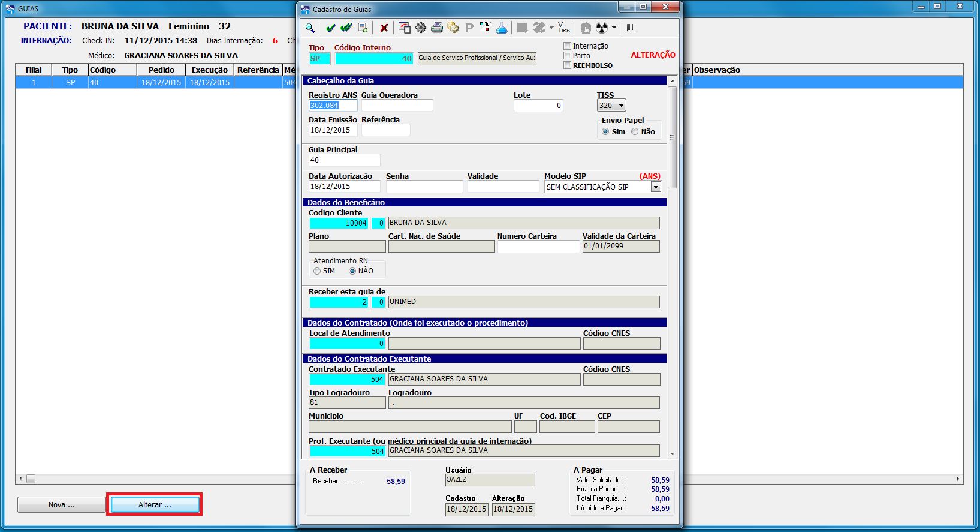The height and width of the screenshot is (532, 980).
Task: Click the gold coins icon
Action: pyautogui.click(x=453, y=28)
